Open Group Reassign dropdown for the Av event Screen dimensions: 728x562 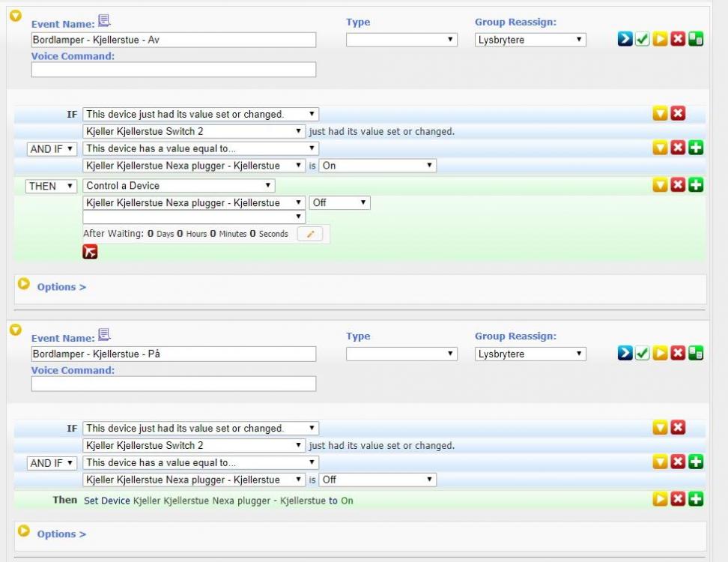tap(530, 40)
